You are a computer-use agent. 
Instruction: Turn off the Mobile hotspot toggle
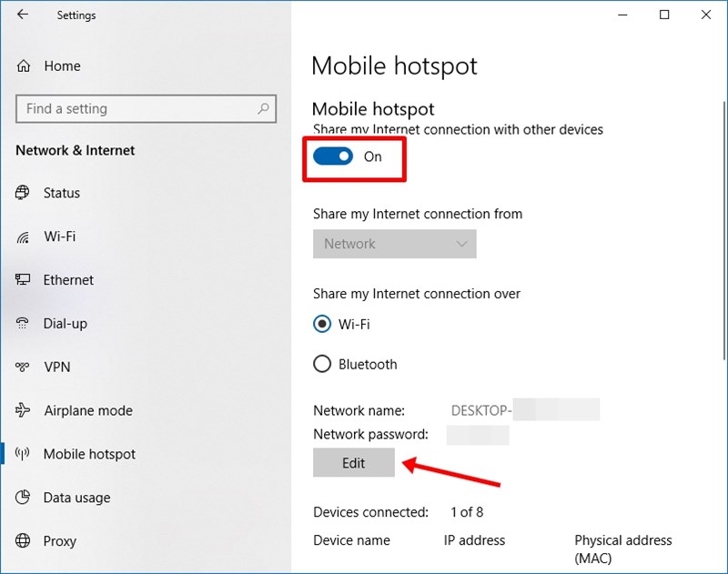click(333, 156)
